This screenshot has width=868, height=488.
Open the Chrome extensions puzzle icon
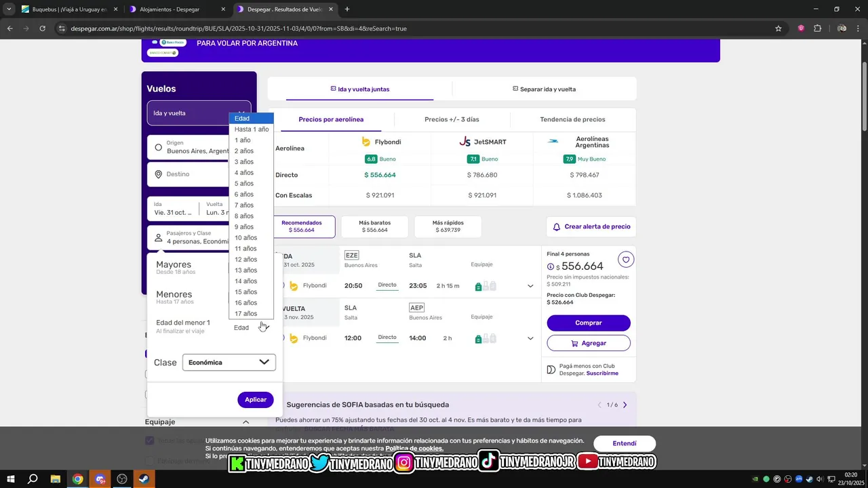click(x=817, y=28)
